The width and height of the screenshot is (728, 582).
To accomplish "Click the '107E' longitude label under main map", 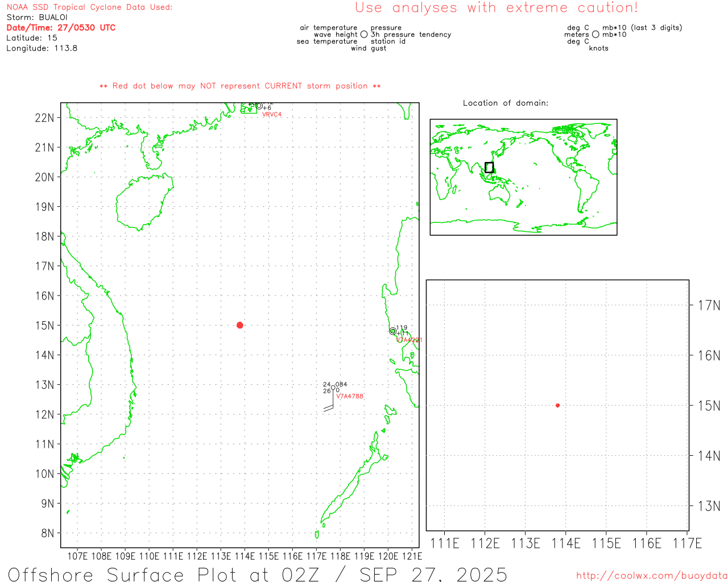I will point(77,556).
